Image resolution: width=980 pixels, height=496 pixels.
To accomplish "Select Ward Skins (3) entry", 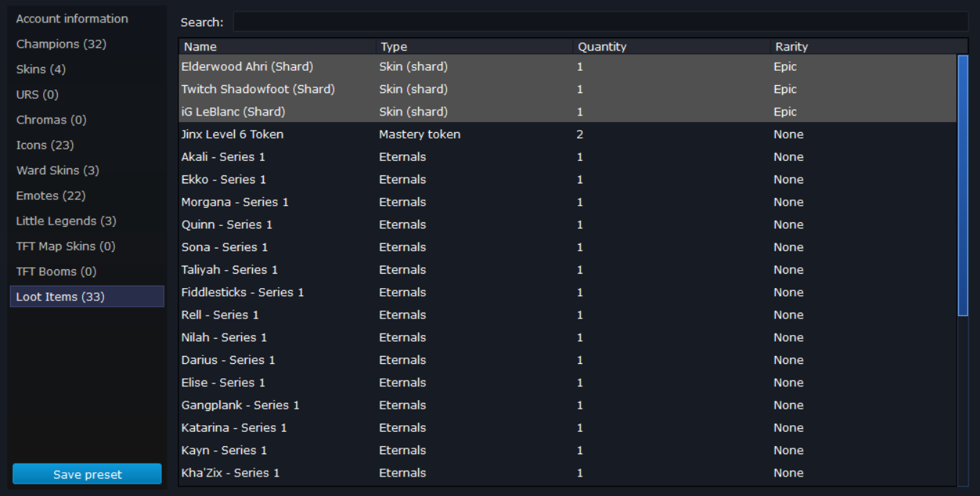I will [87, 170].
